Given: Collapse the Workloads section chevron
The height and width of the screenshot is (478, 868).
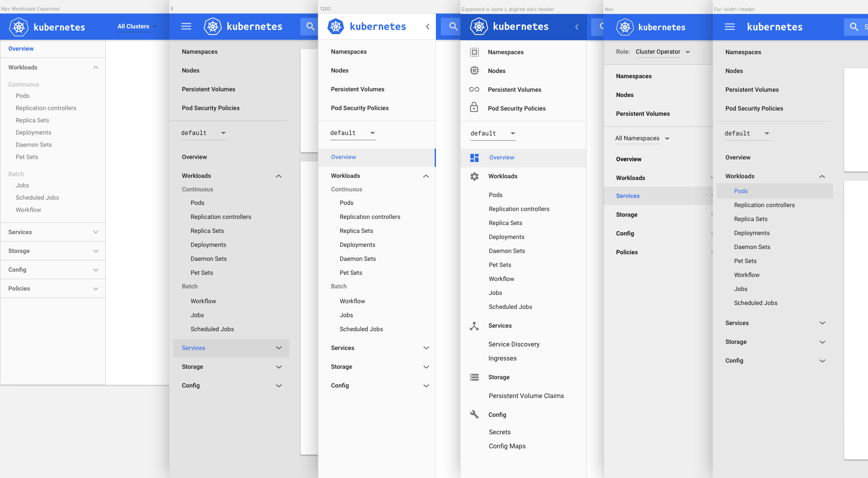Looking at the screenshot, I should click(822, 176).
